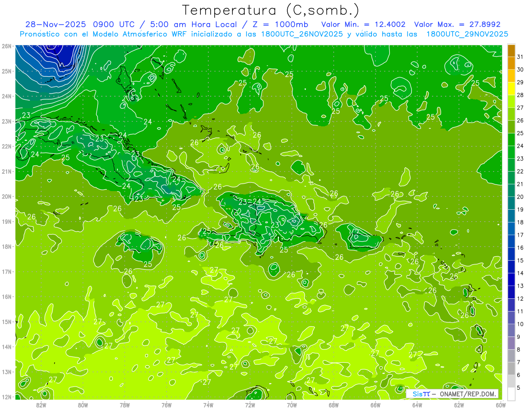
Task: Click the "68W" longitude axis label
Action: pyautogui.click(x=334, y=405)
